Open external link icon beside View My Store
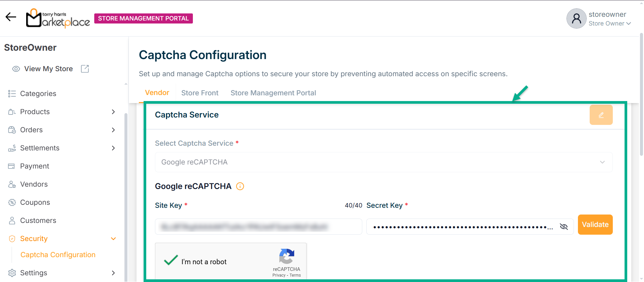This screenshot has width=644, height=282. click(85, 69)
